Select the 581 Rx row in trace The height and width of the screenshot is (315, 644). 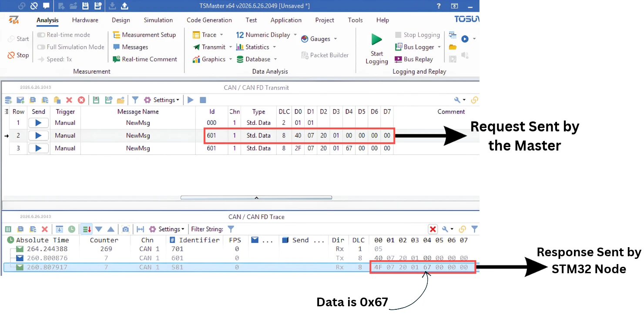tap(239, 267)
